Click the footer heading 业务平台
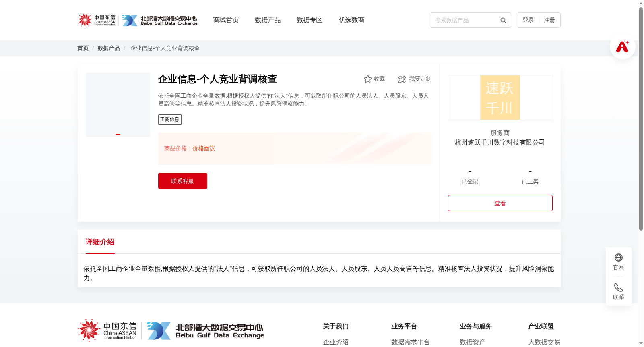Viewport: 644px width, 347px height. click(404, 326)
